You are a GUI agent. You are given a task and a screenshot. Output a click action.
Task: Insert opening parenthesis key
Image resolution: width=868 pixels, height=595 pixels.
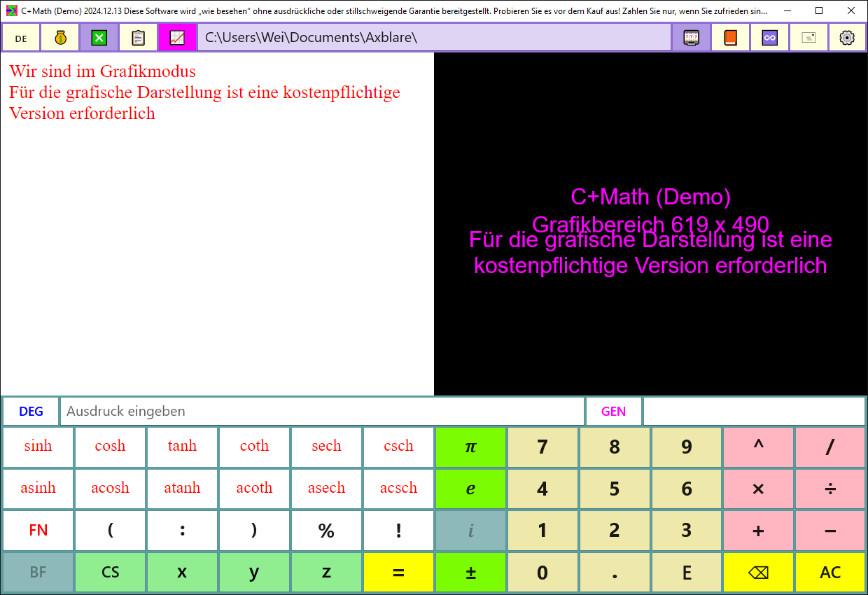(x=110, y=531)
